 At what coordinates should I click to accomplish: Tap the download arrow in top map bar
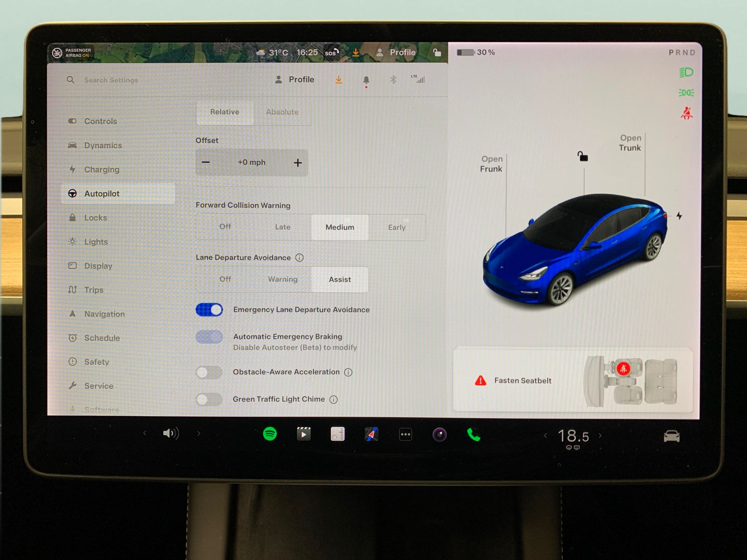tap(355, 52)
